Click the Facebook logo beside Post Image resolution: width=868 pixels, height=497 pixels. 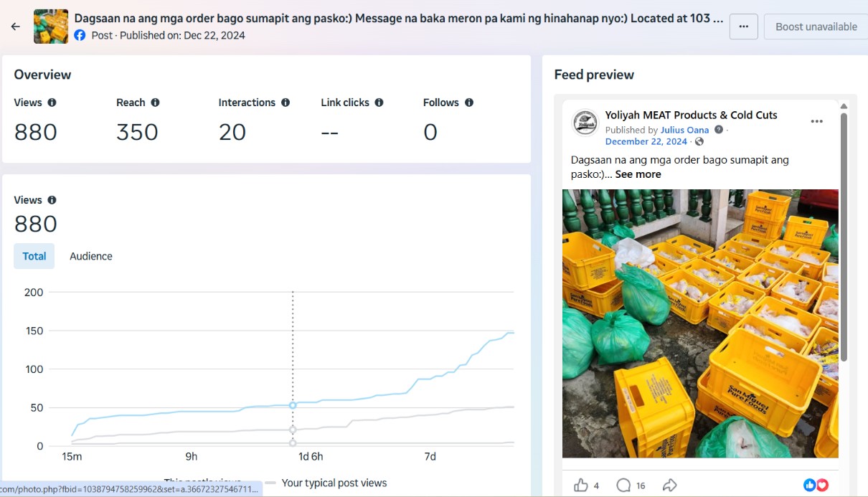point(80,35)
